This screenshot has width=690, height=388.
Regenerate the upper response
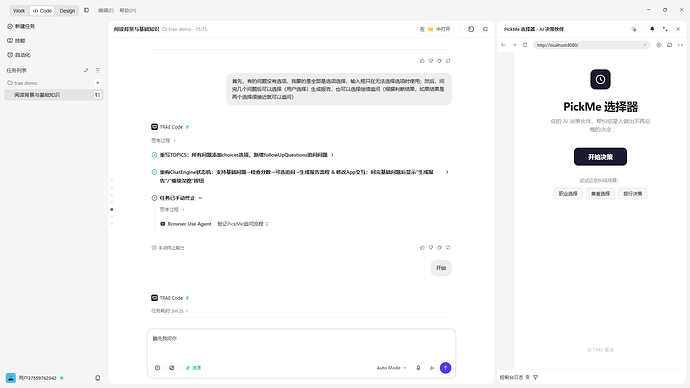[x=448, y=61]
